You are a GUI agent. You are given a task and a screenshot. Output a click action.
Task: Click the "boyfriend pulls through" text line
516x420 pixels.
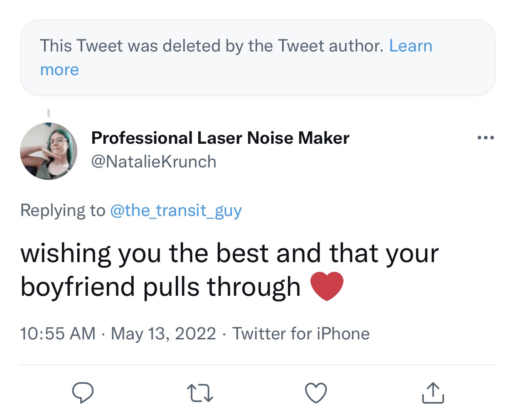coord(160,287)
